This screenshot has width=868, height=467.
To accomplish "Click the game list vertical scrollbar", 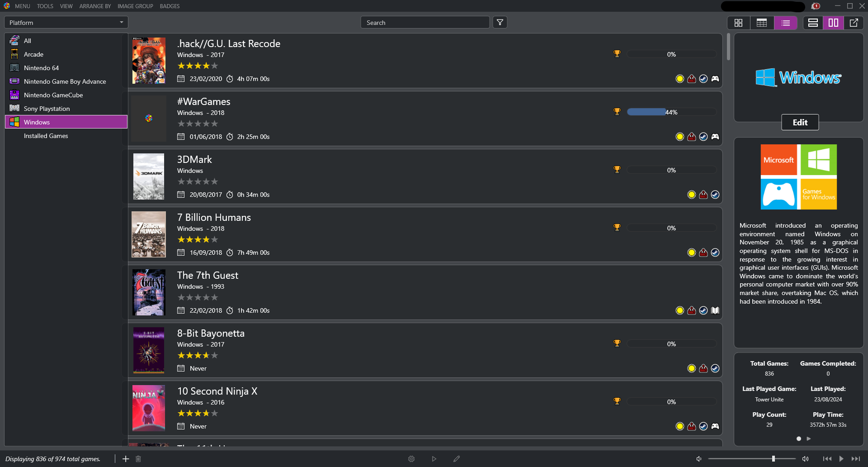I will click(728, 47).
